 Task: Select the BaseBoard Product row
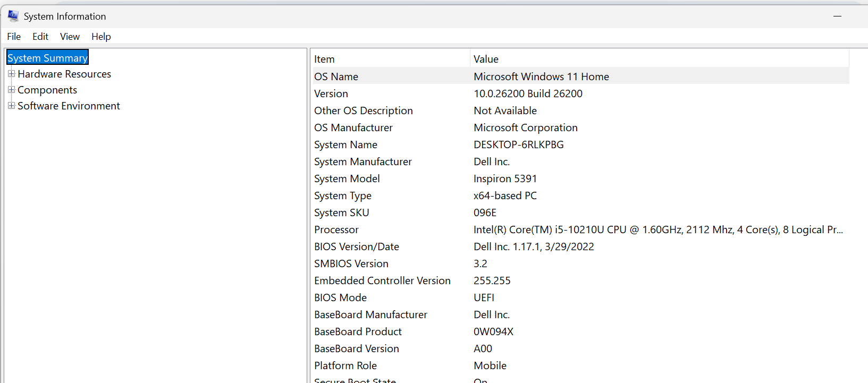[x=580, y=331]
